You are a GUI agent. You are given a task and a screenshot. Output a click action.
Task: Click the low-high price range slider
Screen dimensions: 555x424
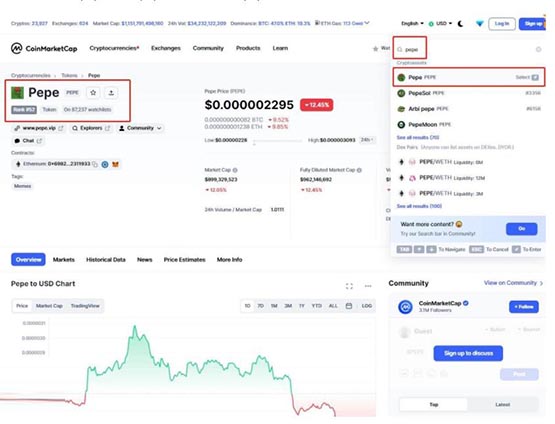point(277,141)
